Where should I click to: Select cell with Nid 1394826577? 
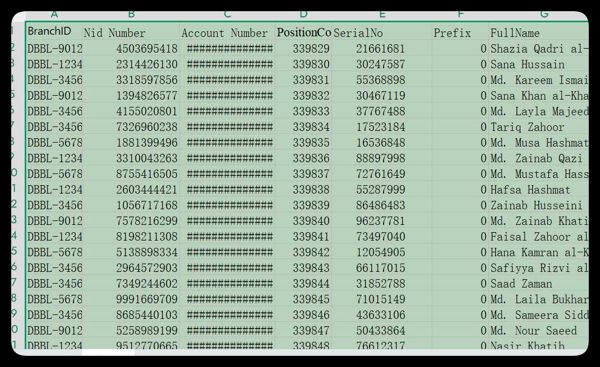(132, 96)
